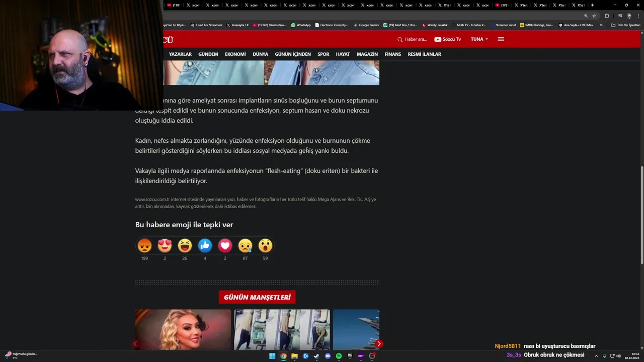The width and height of the screenshot is (644, 362).
Task: Open the RESMİ İLANLAR section
Action: tap(424, 54)
